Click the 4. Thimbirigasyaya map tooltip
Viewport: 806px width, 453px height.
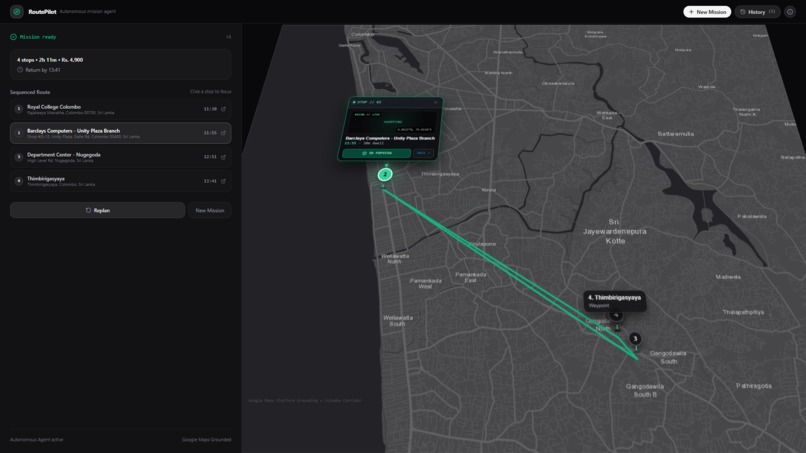pyautogui.click(x=614, y=301)
